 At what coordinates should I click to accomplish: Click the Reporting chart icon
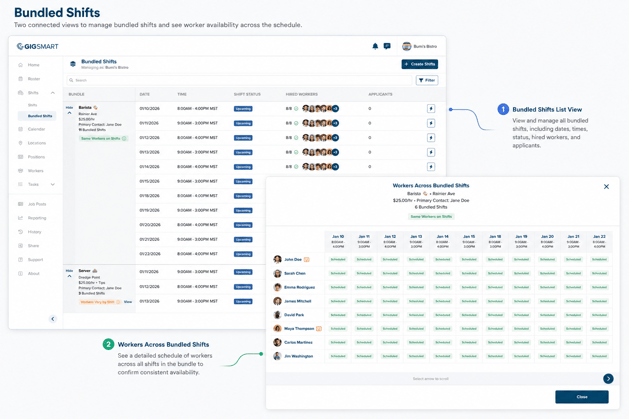click(20, 218)
